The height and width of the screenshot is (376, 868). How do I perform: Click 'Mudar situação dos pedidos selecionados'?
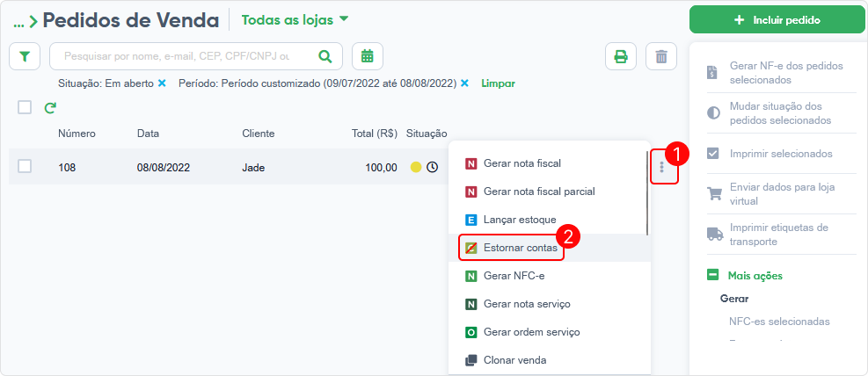tap(780, 112)
